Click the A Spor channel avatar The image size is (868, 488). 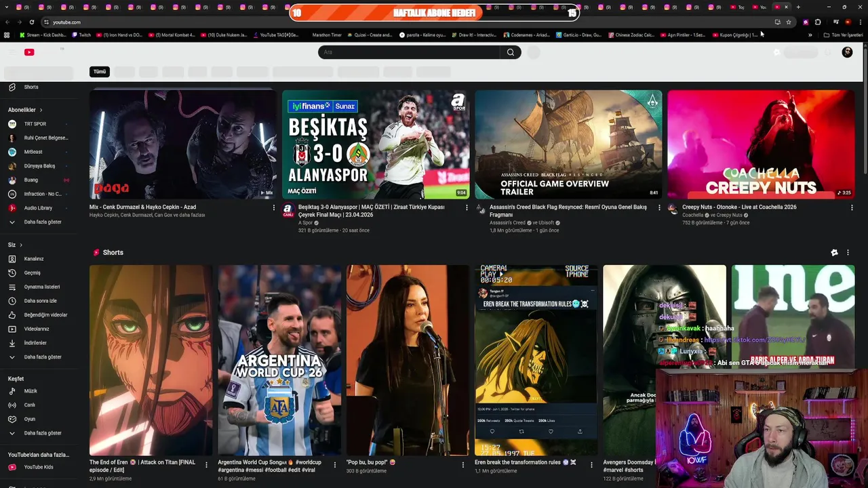point(288,209)
